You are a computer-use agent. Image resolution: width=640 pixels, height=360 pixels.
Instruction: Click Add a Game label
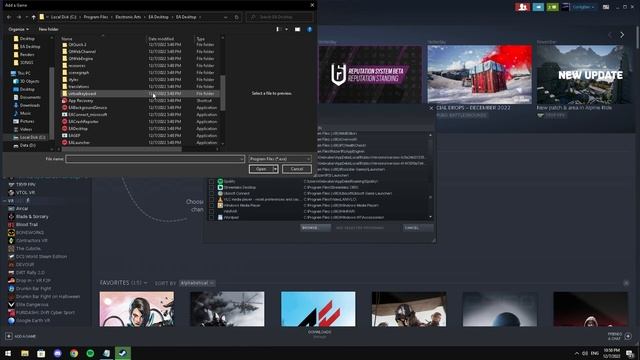(x=25, y=336)
